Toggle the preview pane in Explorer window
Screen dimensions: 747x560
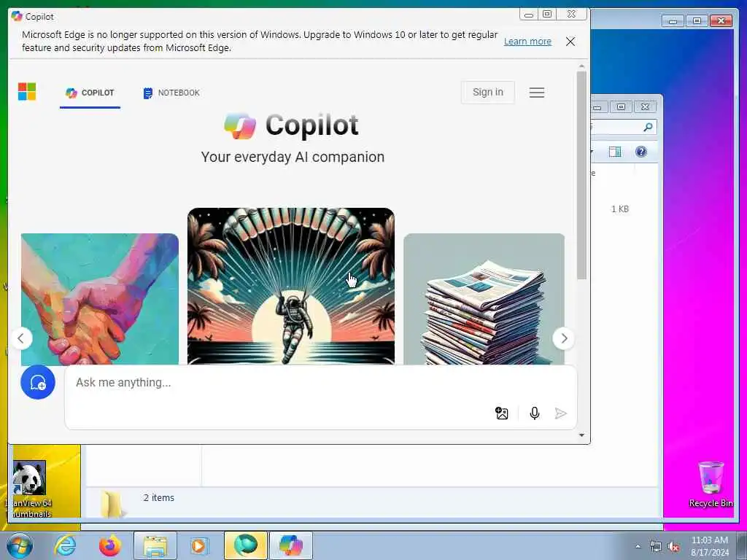(615, 152)
